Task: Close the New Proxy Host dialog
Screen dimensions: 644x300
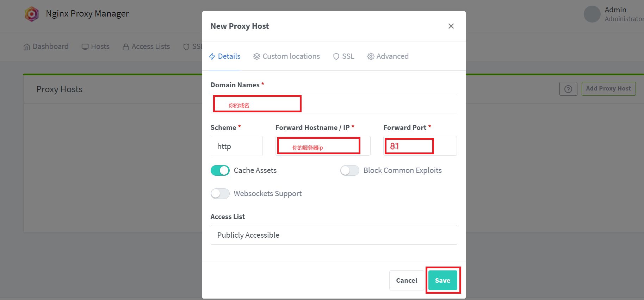Action: [451, 26]
